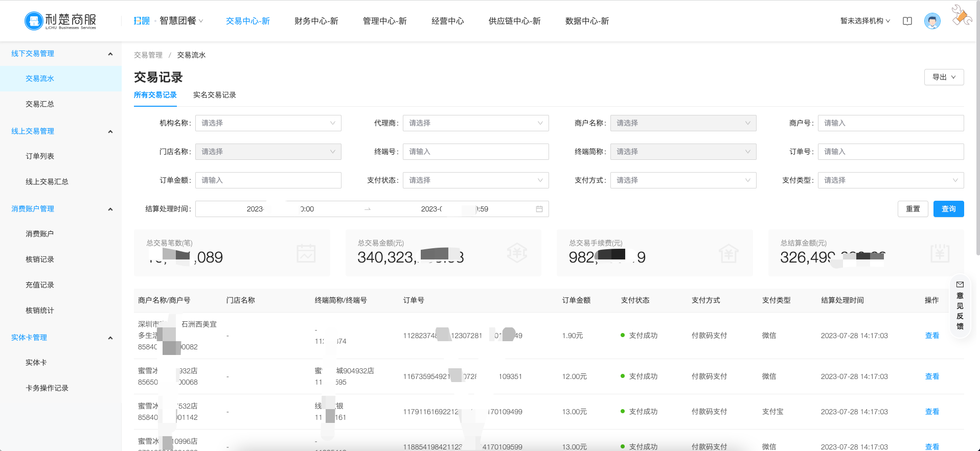Click the calendar icon in date range

539,209
